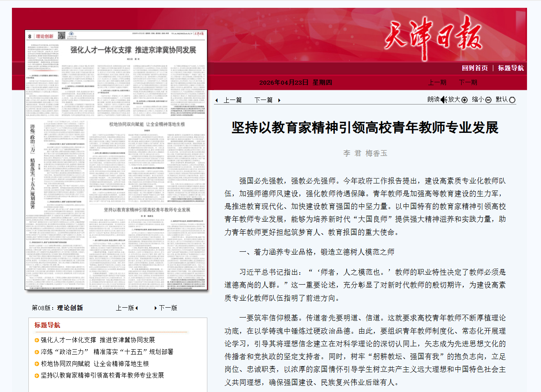Click the left arrow next to 上一版
This screenshot has width=541, height=392.
[137, 308]
